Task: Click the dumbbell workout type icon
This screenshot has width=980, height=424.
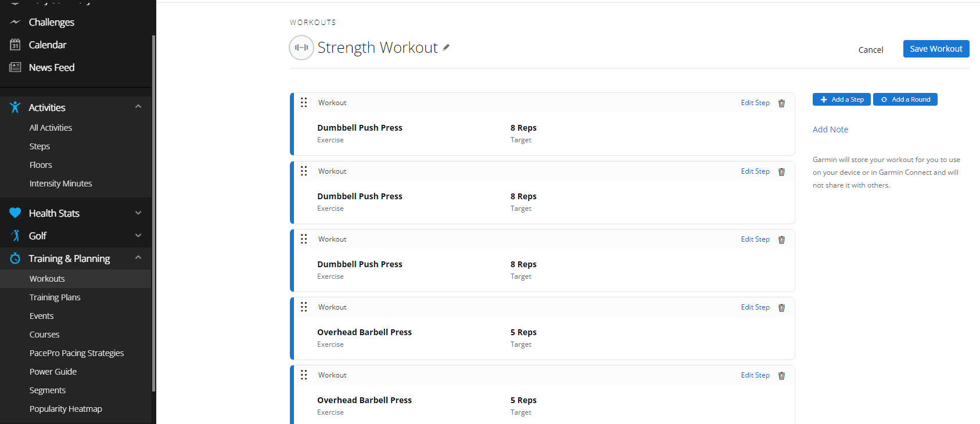Action: (x=301, y=48)
